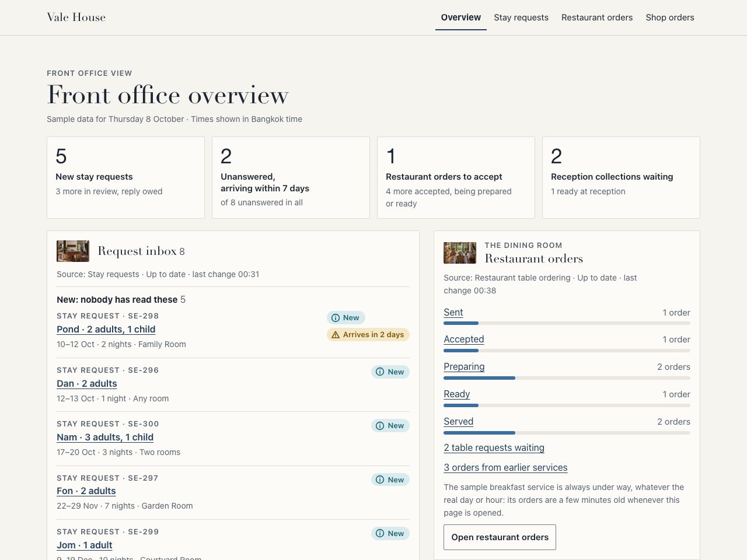Click the '2 orders' count beside Preparing

coord(673,367)
